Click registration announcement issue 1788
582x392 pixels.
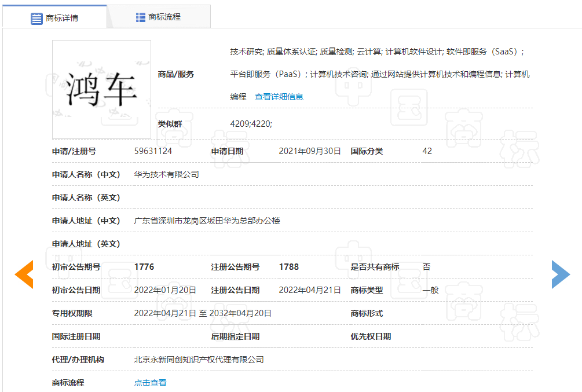tap(289, 267)
